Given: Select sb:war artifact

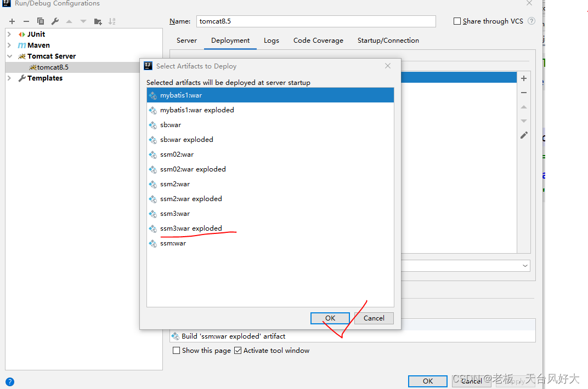Looking at the screenshot, I should pyautogui.click(x=270, y=125).
